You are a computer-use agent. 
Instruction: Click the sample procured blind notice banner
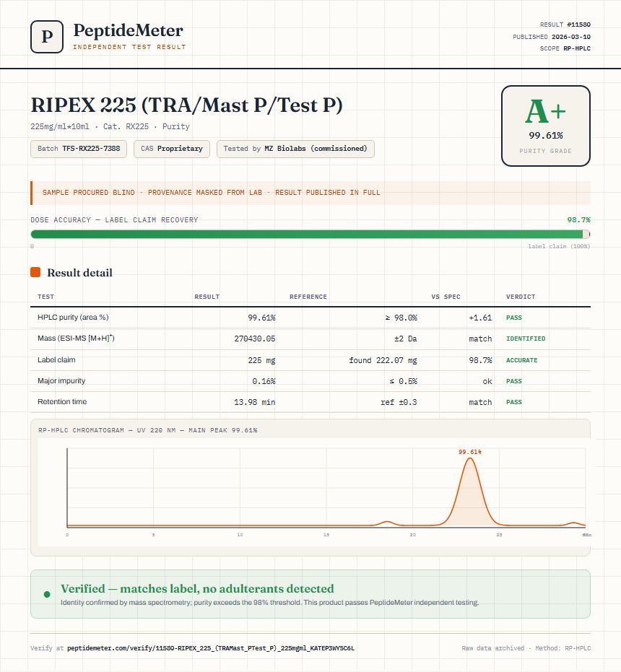pos(310,193)
